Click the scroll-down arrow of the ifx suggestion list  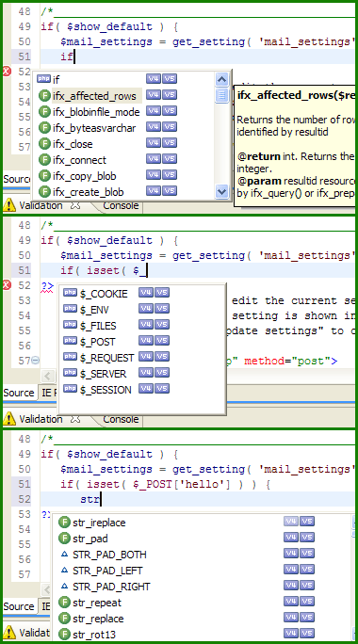coord(221,191)
